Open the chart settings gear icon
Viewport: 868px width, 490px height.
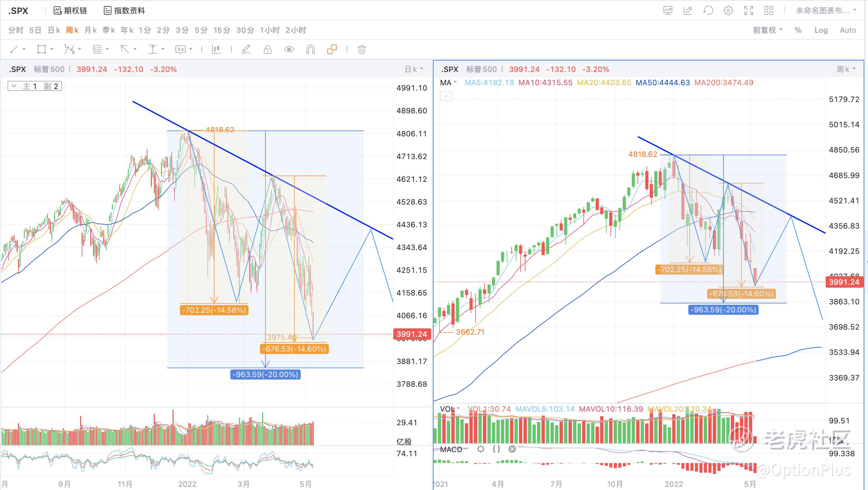tap(728, 10)
